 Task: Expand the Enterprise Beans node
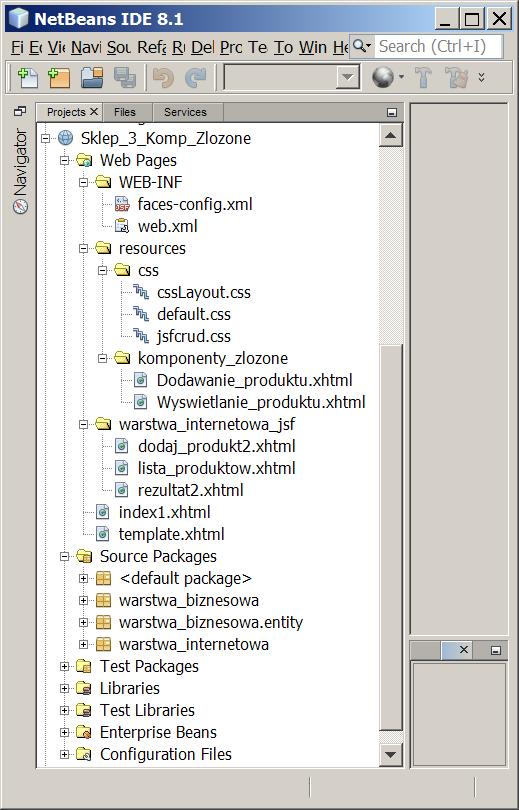click(65, 733)
